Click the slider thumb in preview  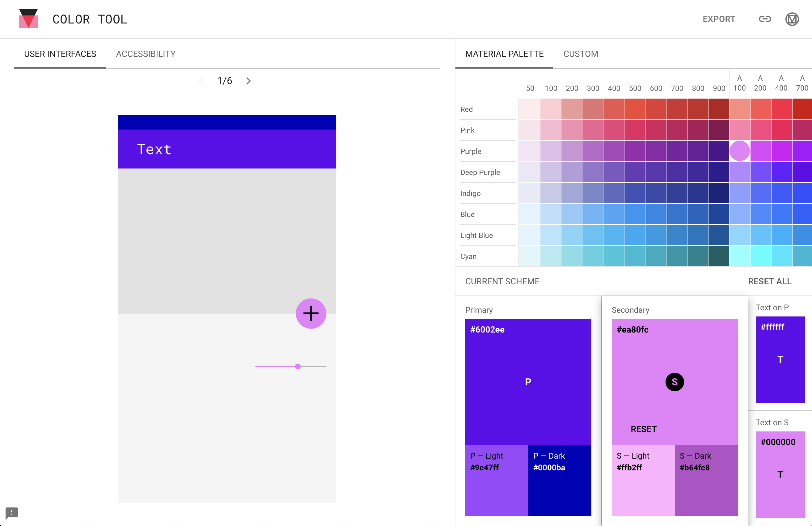click(298, 366)
